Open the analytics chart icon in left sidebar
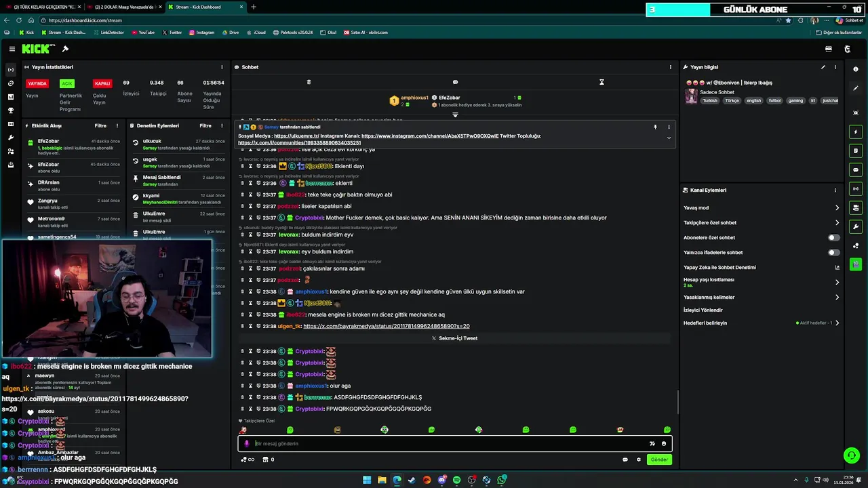 point(11,97)
